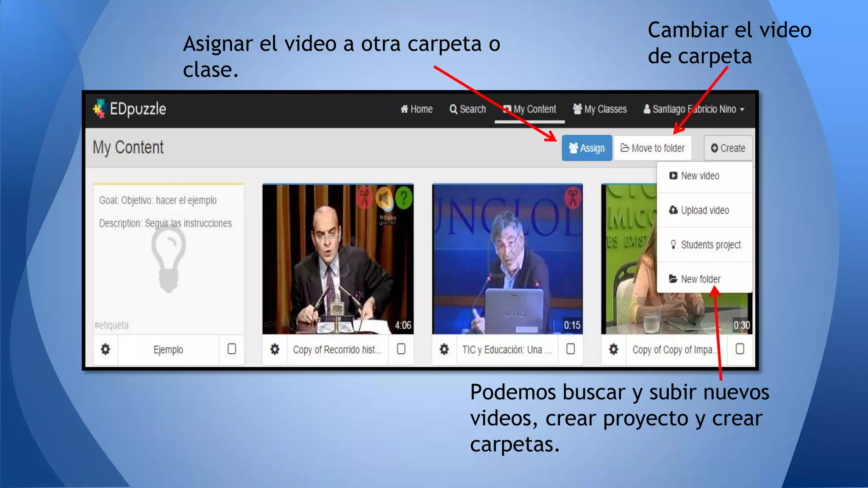Click the Copy of Recorrido hist... title
868x488 pixels.
(x=338, y=350)
